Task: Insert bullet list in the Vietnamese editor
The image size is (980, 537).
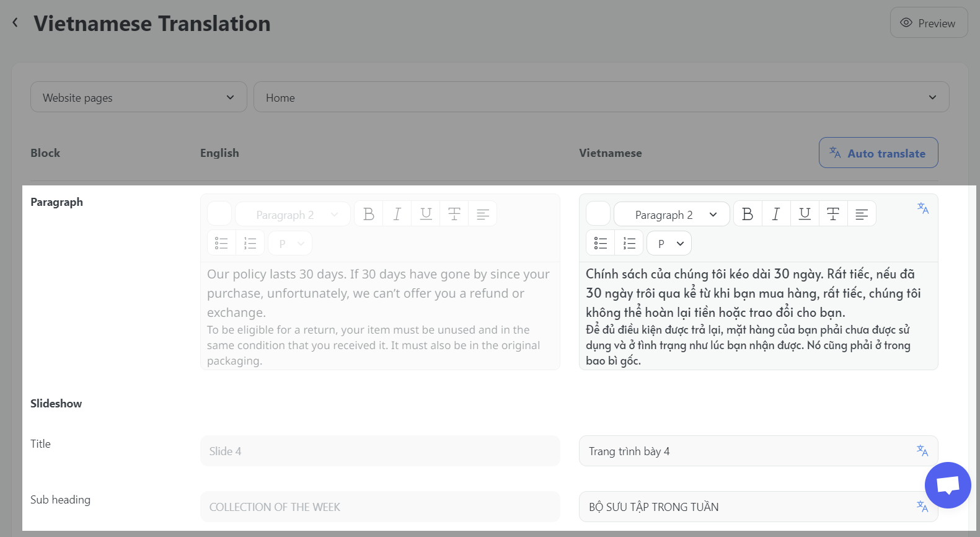Action: (x=601, y=243)
